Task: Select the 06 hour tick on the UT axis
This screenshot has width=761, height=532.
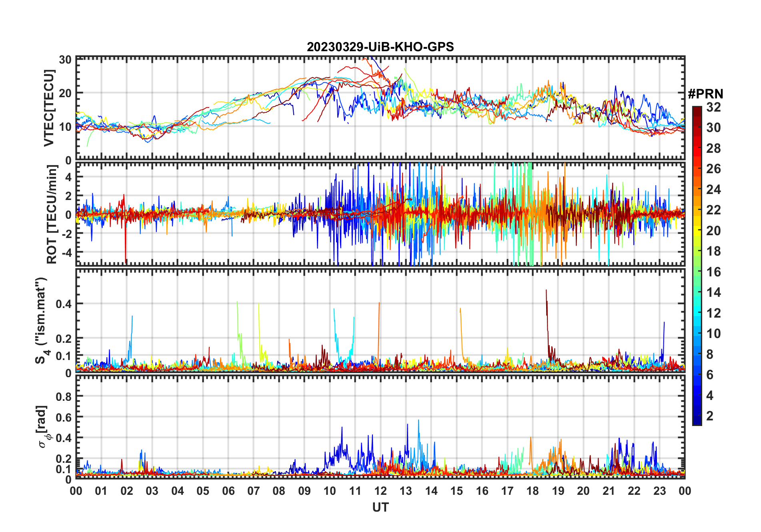Action: click(x=228, y=491)
